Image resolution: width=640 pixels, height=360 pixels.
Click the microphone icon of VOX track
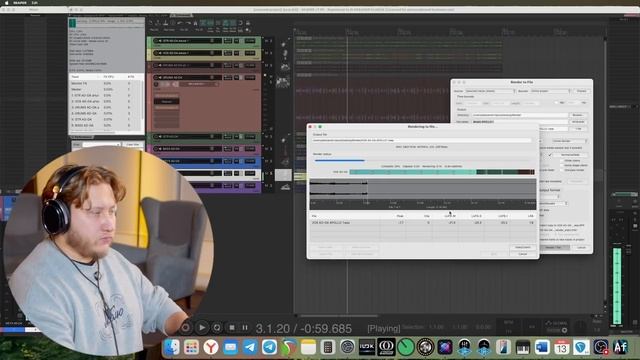[x=285, y=54]
